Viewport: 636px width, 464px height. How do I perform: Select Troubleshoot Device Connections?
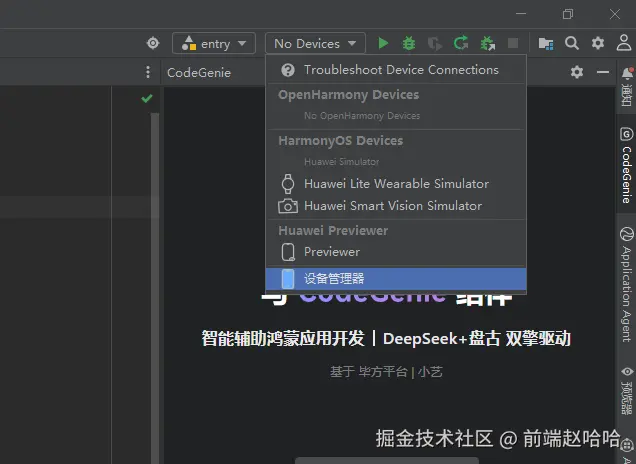point(396,70)
